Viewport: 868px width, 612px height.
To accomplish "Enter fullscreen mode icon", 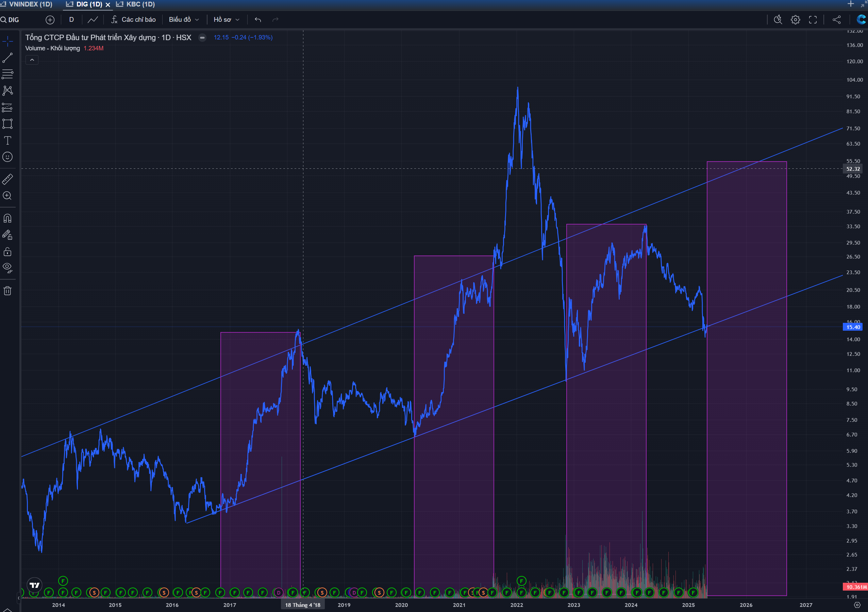I will [x=813, y=20].
